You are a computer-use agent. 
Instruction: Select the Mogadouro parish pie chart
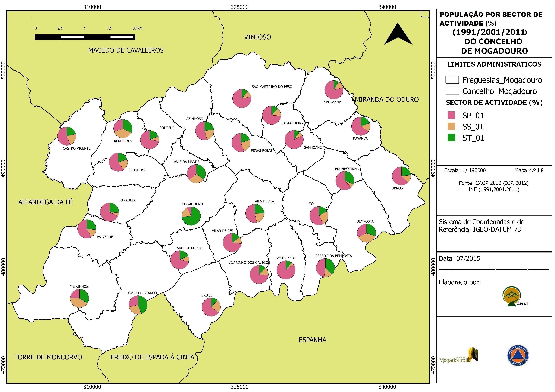(191, 216)
